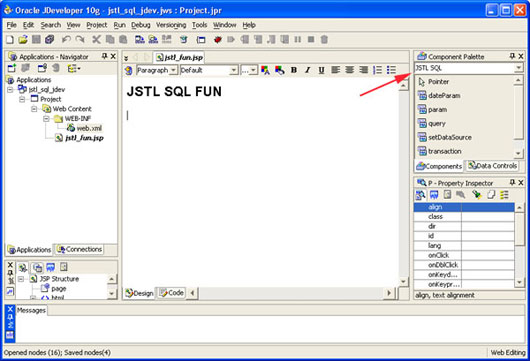
Task: Switch to the Connections navigator tab
Action: 80,249
